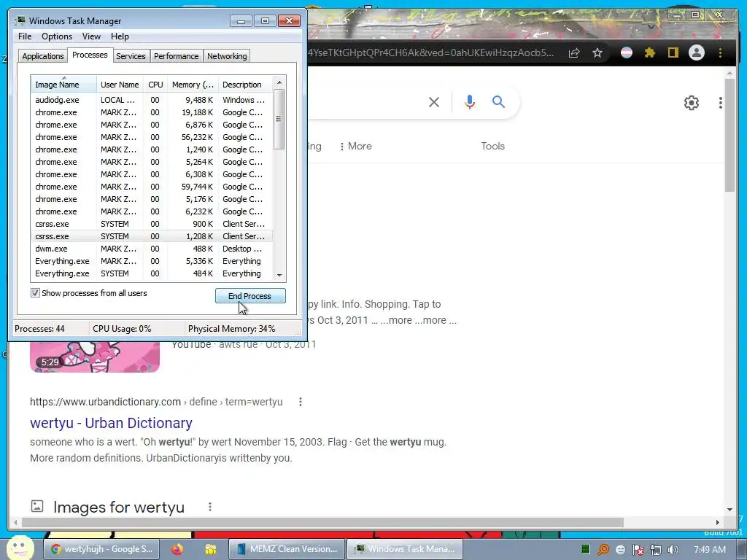The height and width of the screenshot is (560, 747).
Task: Click the gray face tray icon
Action: tap(620, 550)
